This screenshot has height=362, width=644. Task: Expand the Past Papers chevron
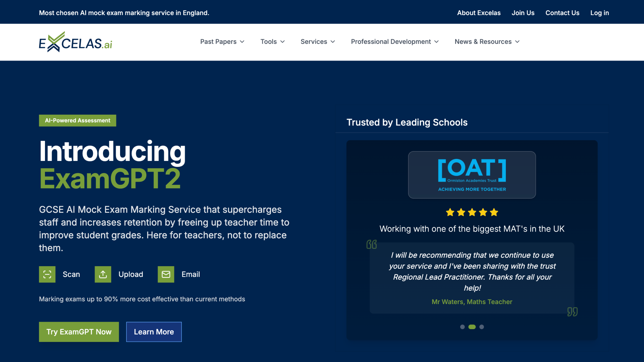242,42
